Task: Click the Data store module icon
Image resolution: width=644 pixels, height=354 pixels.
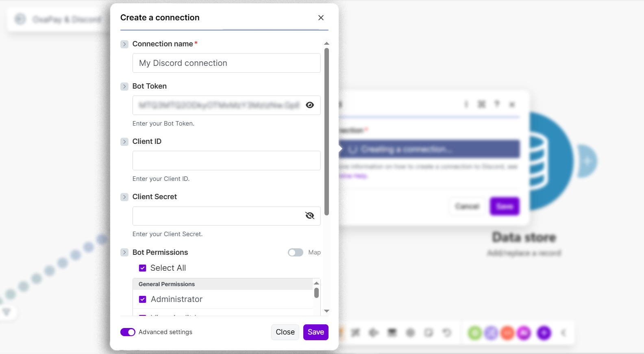Action: pyautogui.click(x=549, y=161)
